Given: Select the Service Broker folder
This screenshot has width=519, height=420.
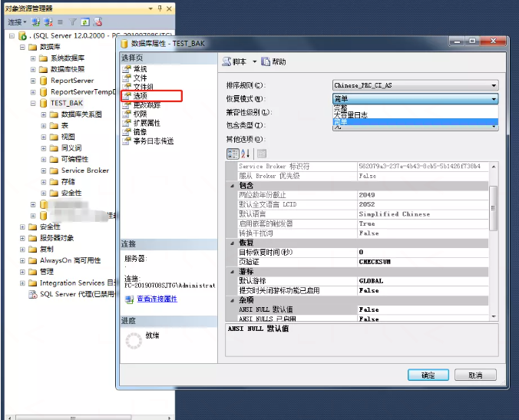Looking at the screenshot, I should [85, 170].
